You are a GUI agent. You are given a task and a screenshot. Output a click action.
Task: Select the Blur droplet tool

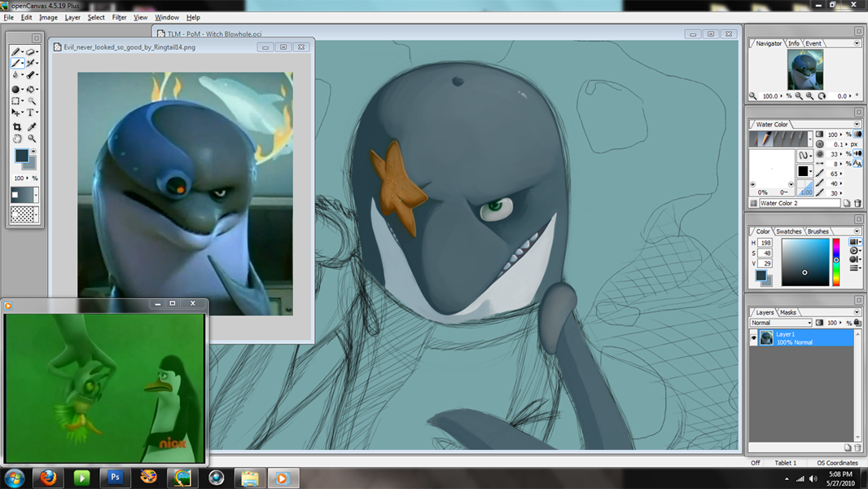pyautogui.click(x=16, y=75)
